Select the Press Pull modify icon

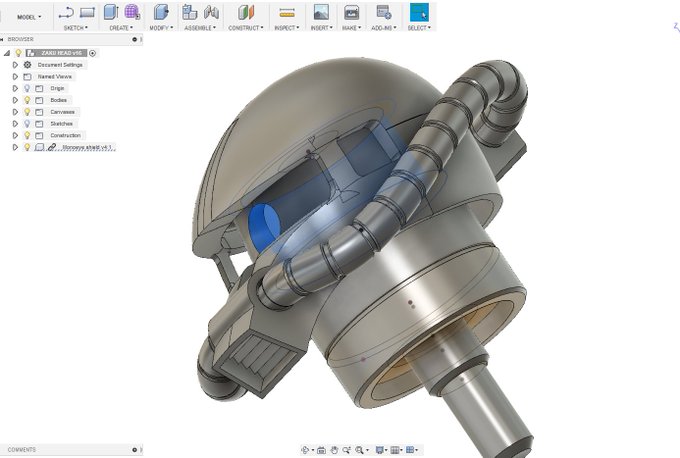(161, 12)
